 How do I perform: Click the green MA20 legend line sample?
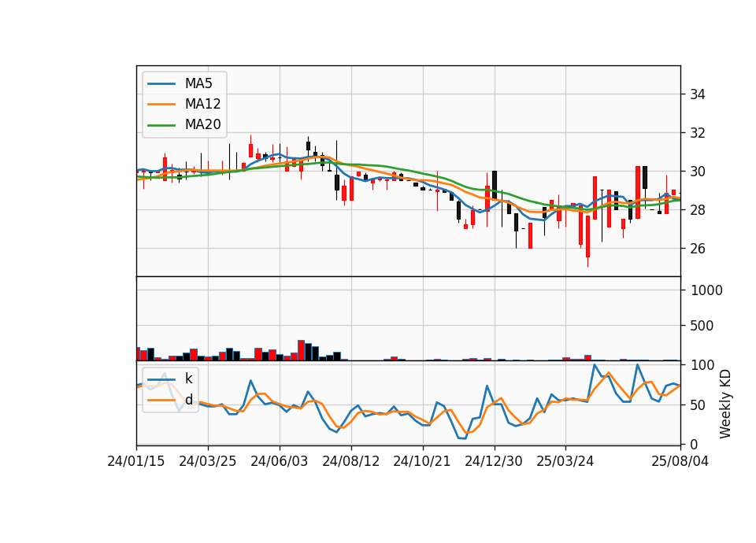tap(161, 125)
